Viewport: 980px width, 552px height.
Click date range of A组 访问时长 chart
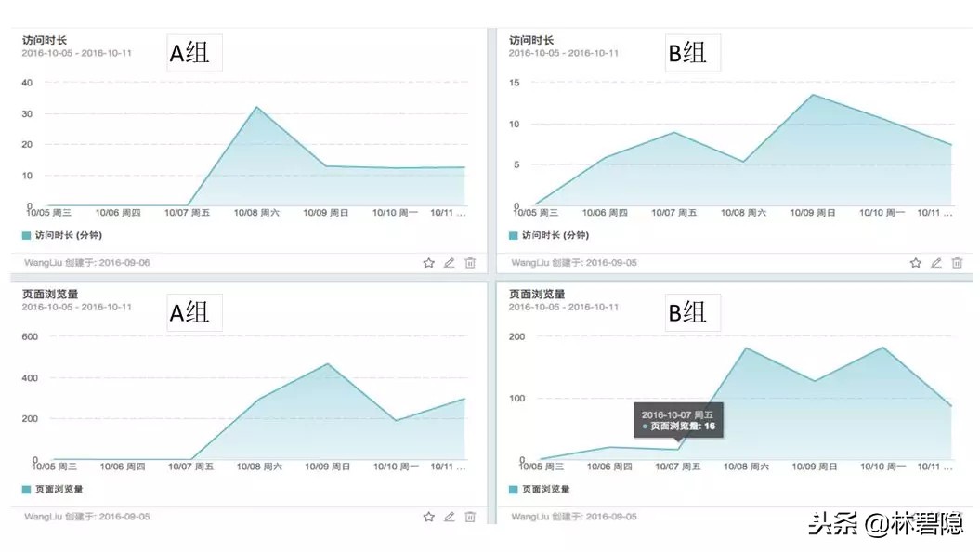click(77, 53)
